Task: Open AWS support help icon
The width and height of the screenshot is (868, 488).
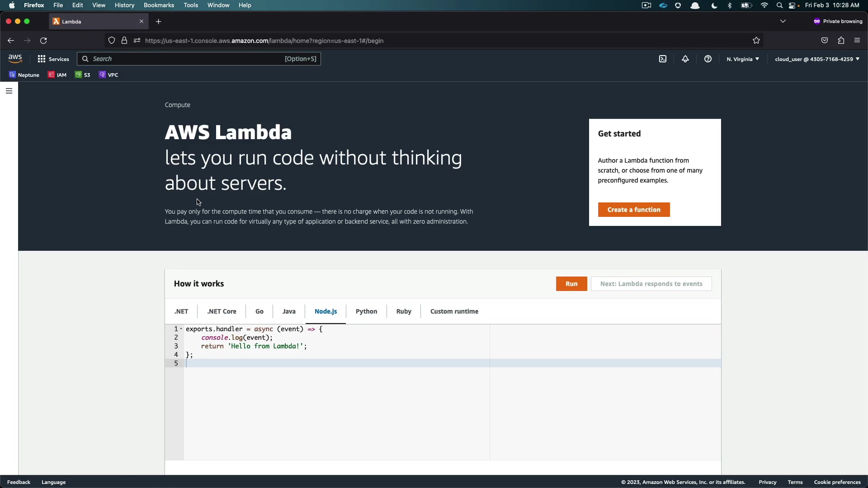Action: pyautogui.click(x=708, y=59)
